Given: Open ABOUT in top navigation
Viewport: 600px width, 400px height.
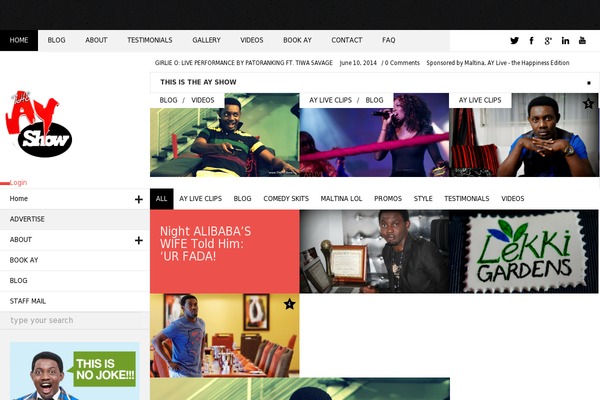Looking at the screenshot, I should [96, 40].
